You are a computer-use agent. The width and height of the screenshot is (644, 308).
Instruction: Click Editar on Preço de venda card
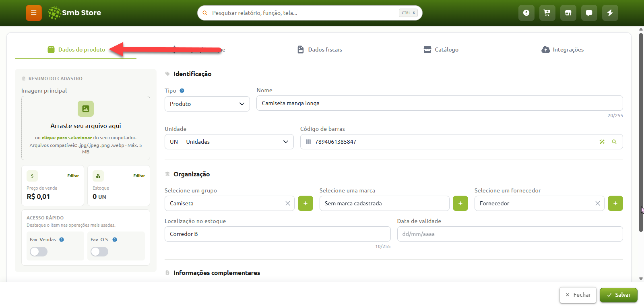73,176
